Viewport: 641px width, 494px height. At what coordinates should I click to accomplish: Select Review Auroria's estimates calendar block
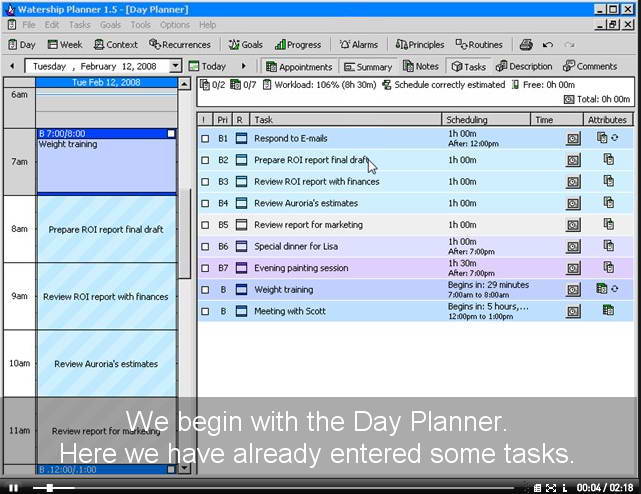(x=107, y=364)
